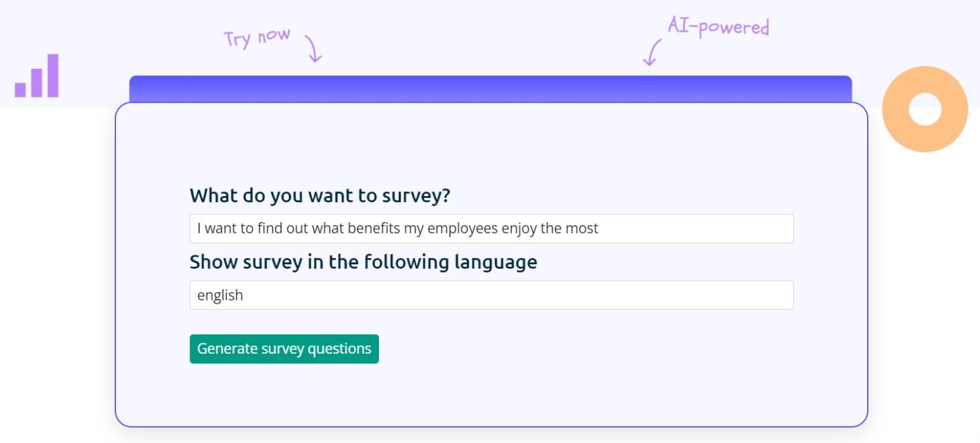Click the middle bar of the chart icon
The width and height of the screenshot is (980, 443).
(x=36, y=83)
